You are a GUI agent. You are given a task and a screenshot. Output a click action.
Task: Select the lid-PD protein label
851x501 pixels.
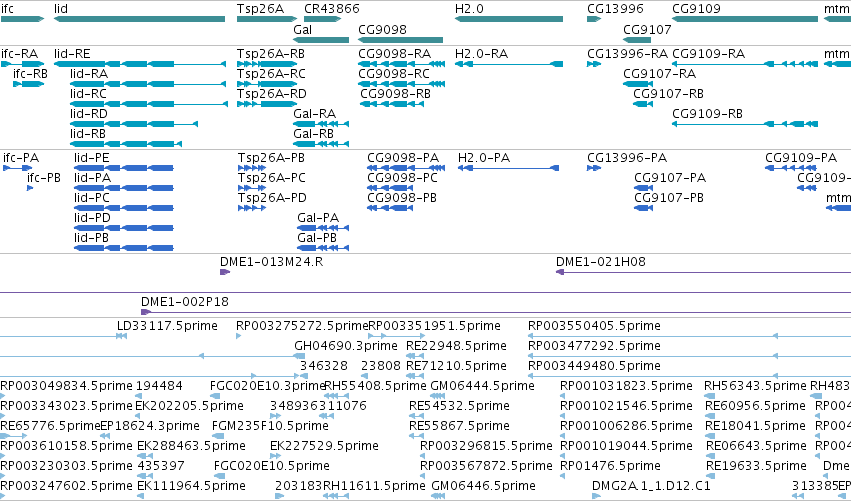[x=92, y=218]
